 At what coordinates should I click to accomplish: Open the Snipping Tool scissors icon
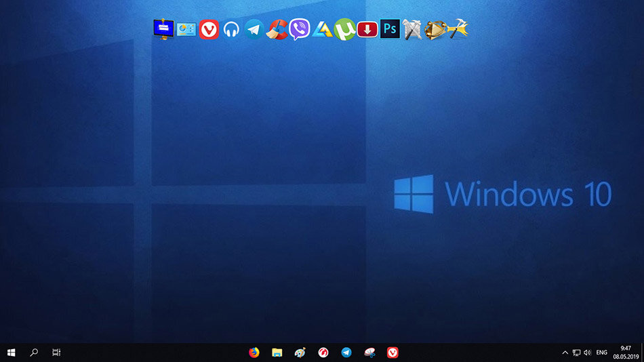[x=369, y=353]
